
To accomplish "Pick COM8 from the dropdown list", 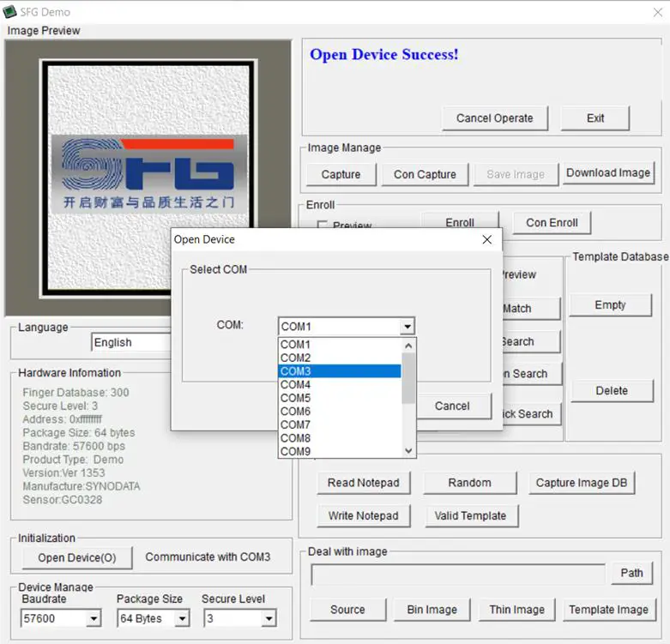I will (339, 438).
